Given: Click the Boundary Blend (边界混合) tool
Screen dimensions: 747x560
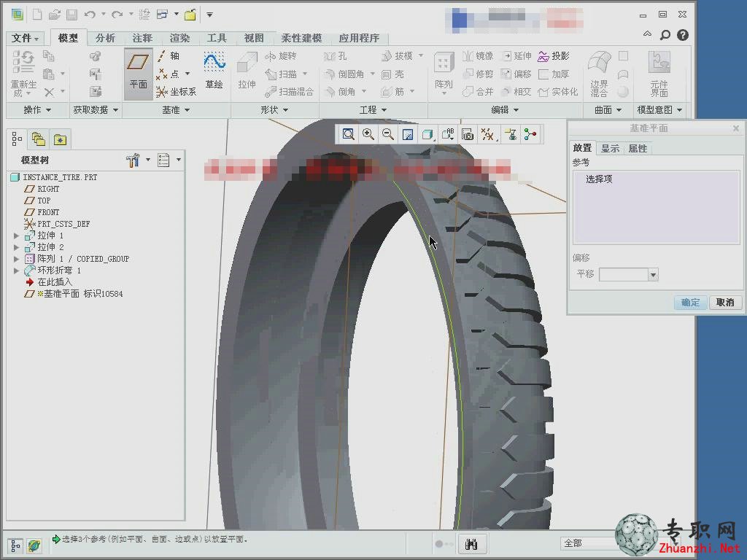Looking at the screenshot, I should [600, 74].
